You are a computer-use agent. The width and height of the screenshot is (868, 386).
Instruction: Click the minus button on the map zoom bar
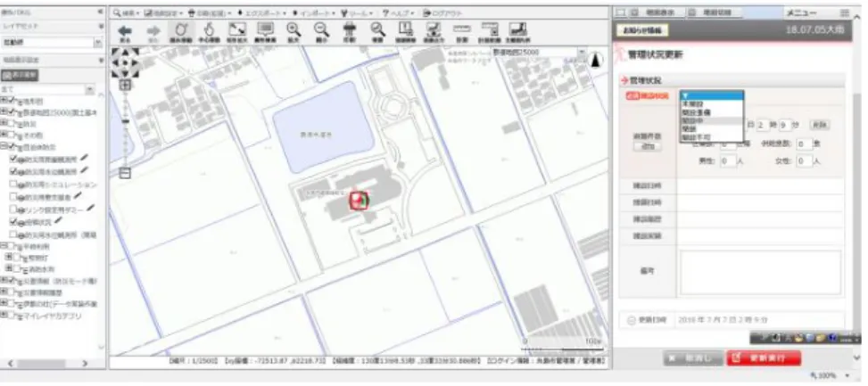click(125, 173)
